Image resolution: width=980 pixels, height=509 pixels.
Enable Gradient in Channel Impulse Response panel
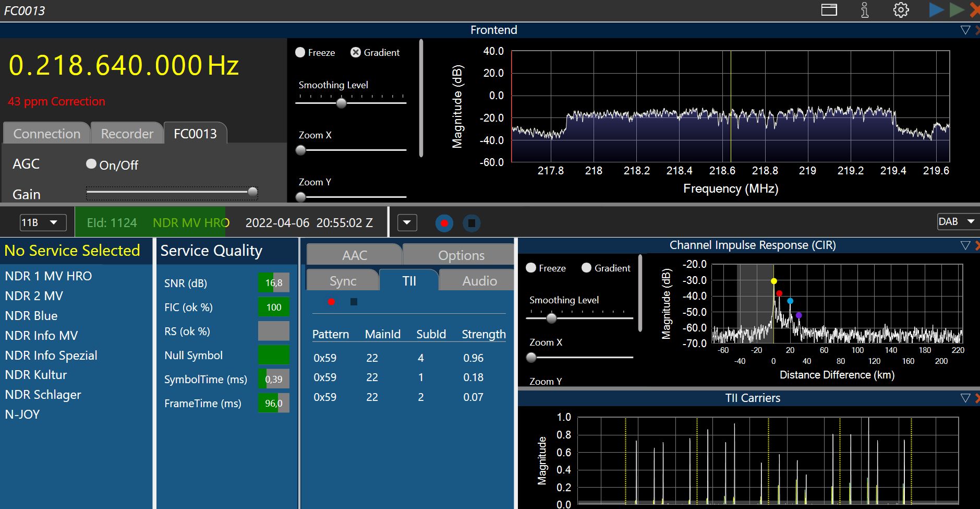click(587, 268)
